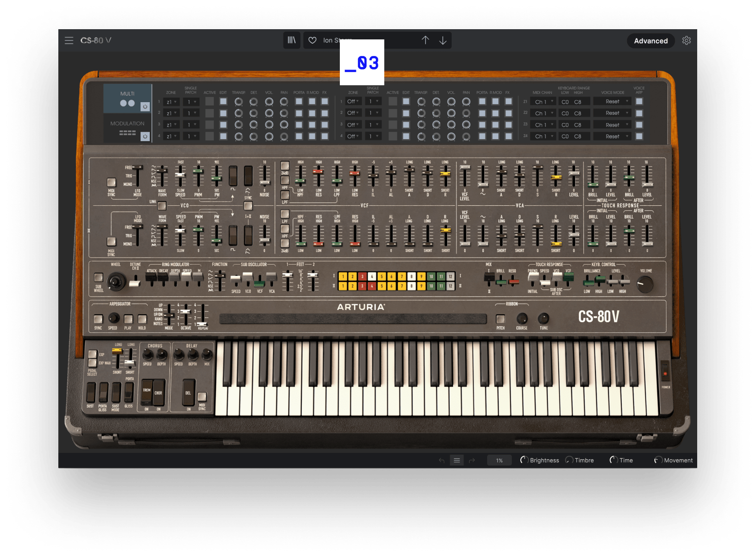The height and width of the screenshot is (556, 756).
Task: Click the ribbon controller strip
Action: (353, 319)
